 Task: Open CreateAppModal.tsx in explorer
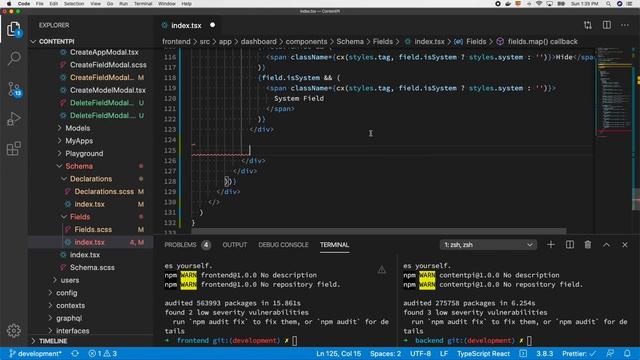tap(104, 52)
